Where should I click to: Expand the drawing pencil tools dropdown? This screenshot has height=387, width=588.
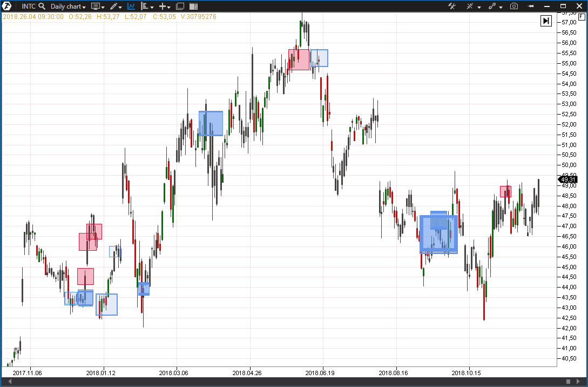point(116,6)
